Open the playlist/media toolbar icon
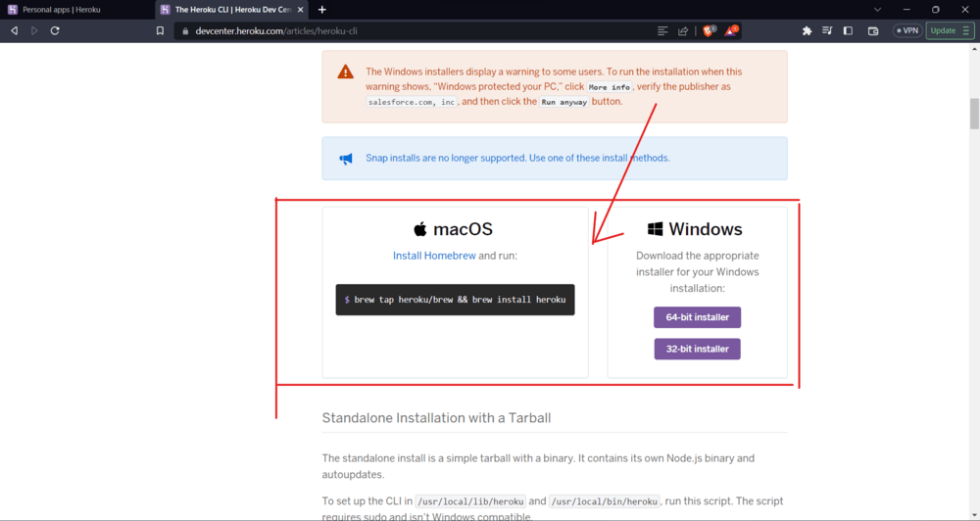The width and height of the screenshot is (980, 521). tap(827, 30)
